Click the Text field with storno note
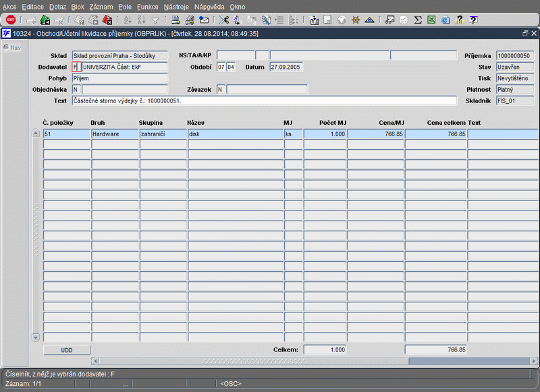Viewport: 540px width, 392px height. click(x=264, y=101)
